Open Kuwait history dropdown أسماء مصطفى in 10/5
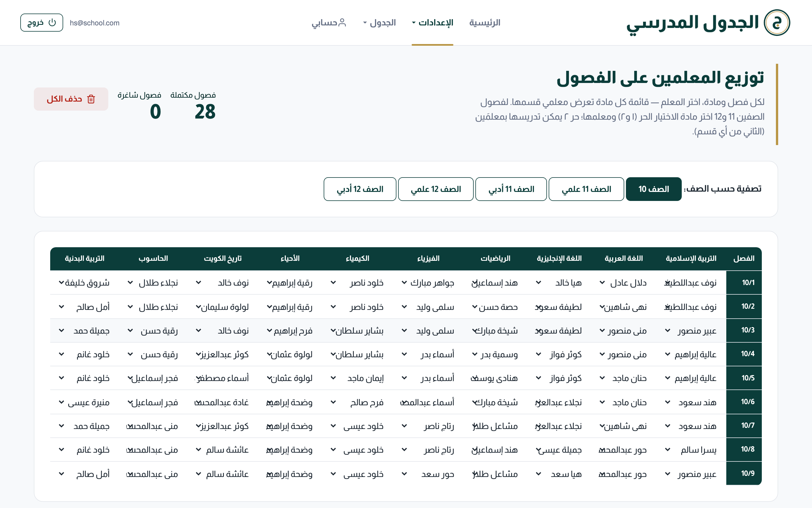The height and width of the screenshot is (508, 812). coord(223,378)
